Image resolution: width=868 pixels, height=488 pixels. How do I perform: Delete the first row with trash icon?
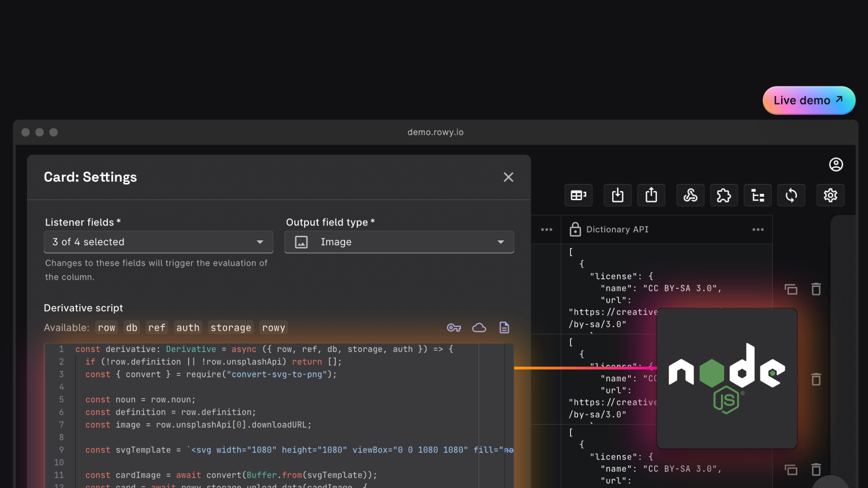point(816,289)
